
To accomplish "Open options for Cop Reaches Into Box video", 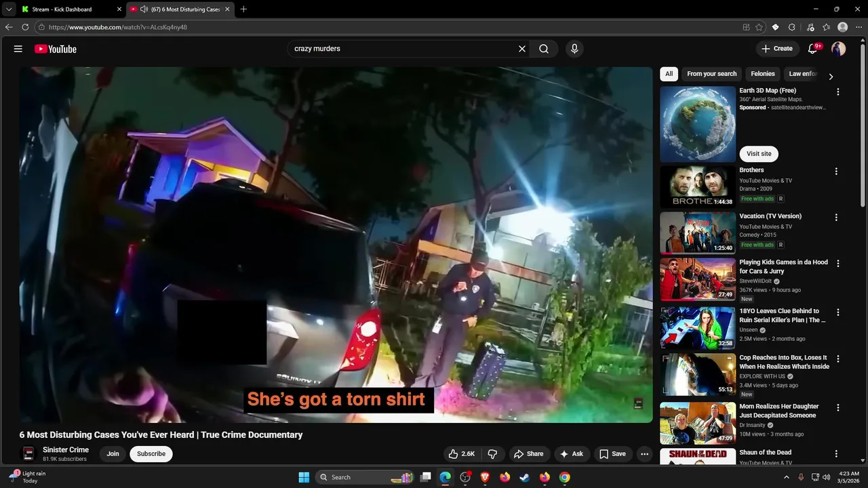I will pos(837,359).
